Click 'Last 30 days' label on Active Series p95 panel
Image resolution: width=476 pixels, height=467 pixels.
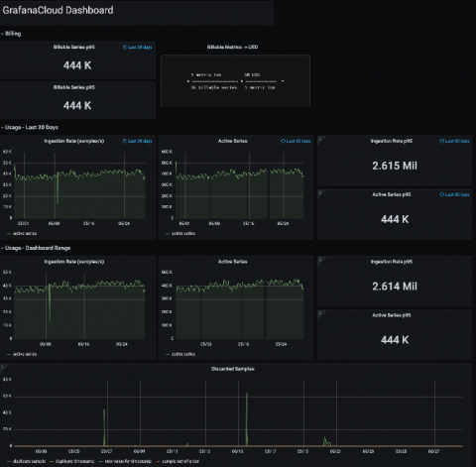pyautogui.click(x=457, y=194)
